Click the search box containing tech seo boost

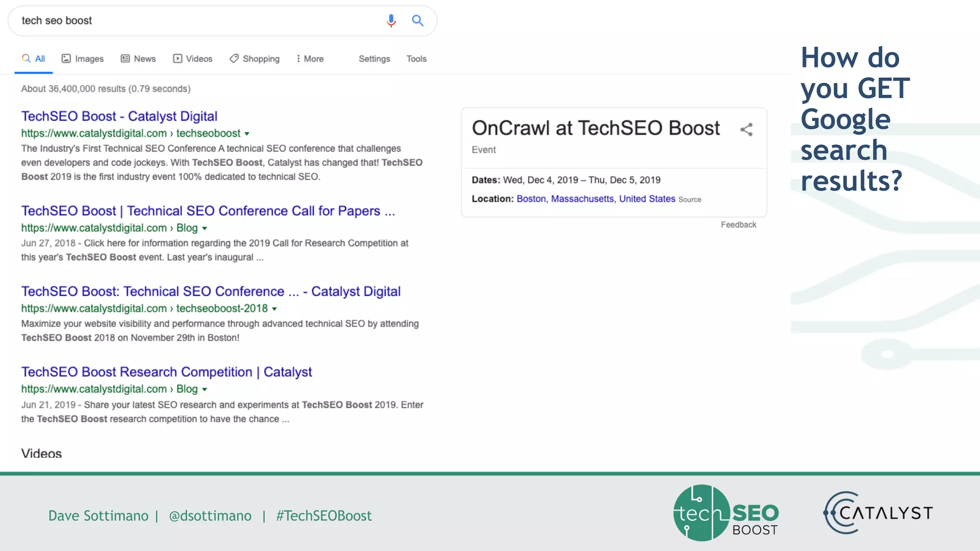pyautogui.click(x=223, y=21)
